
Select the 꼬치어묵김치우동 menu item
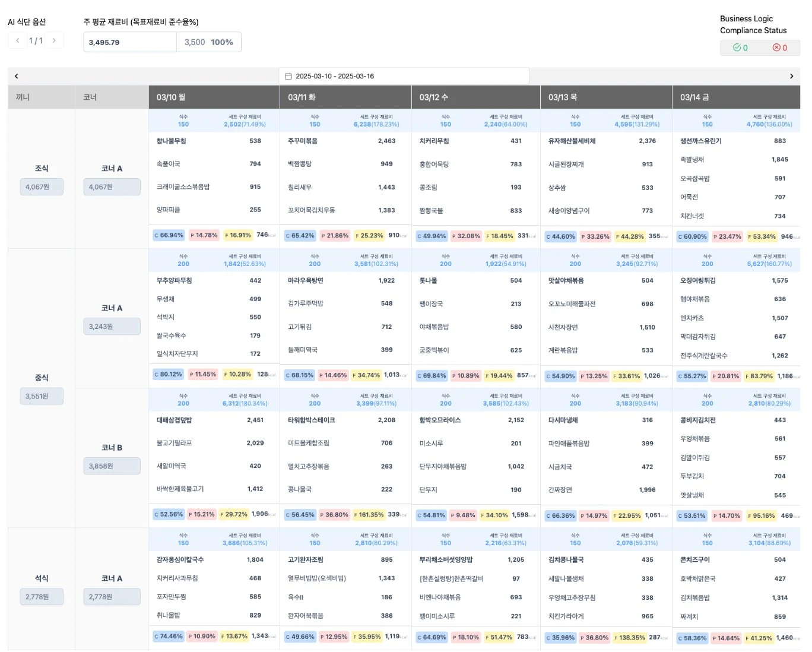coord(312,210)
